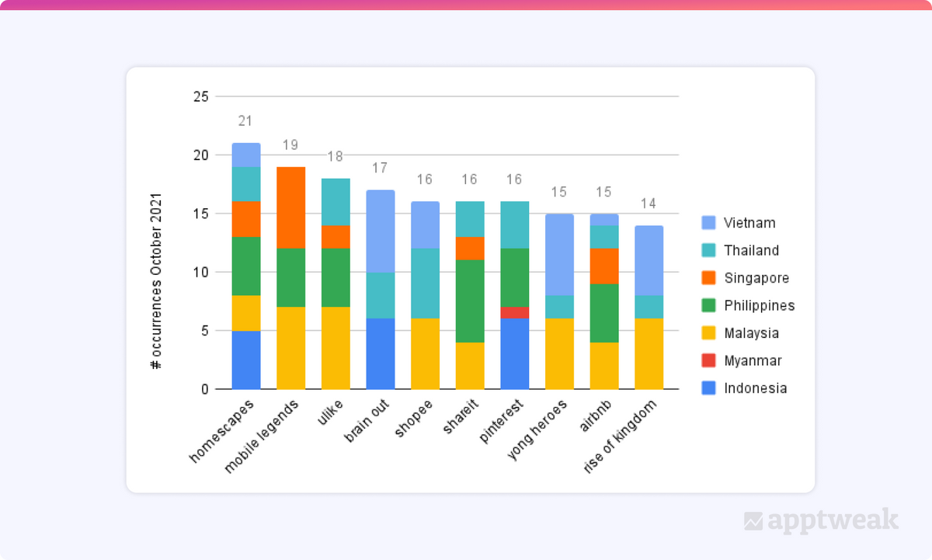Click the Philippines segment of homescapes bar

[246, 266]
